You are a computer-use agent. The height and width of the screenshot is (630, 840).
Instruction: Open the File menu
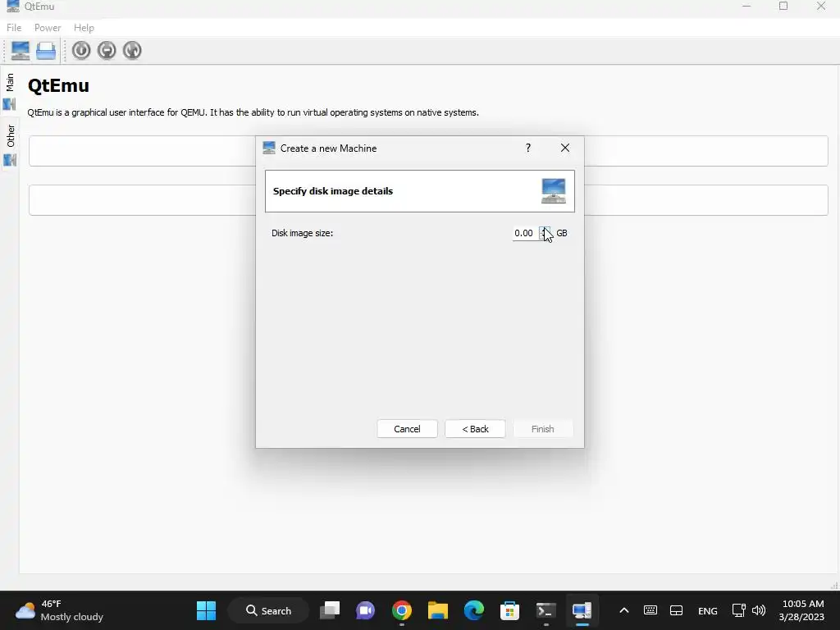14,28
